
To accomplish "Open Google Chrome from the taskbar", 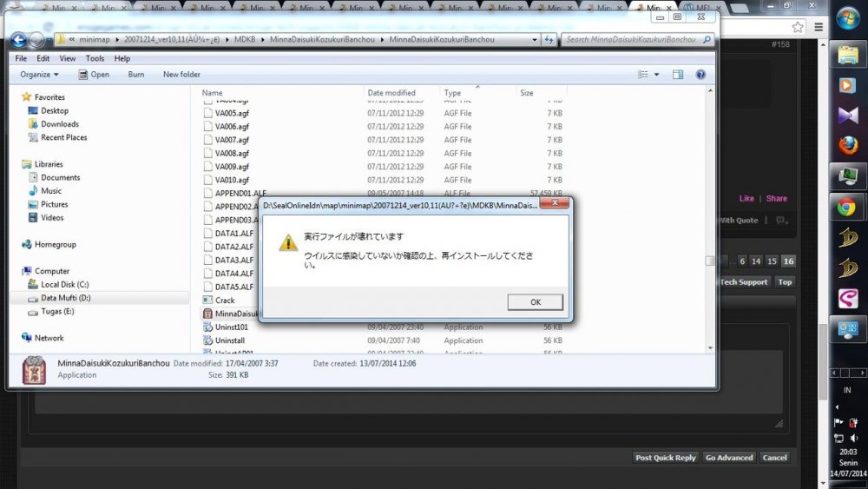I will (x=847, y=208).
